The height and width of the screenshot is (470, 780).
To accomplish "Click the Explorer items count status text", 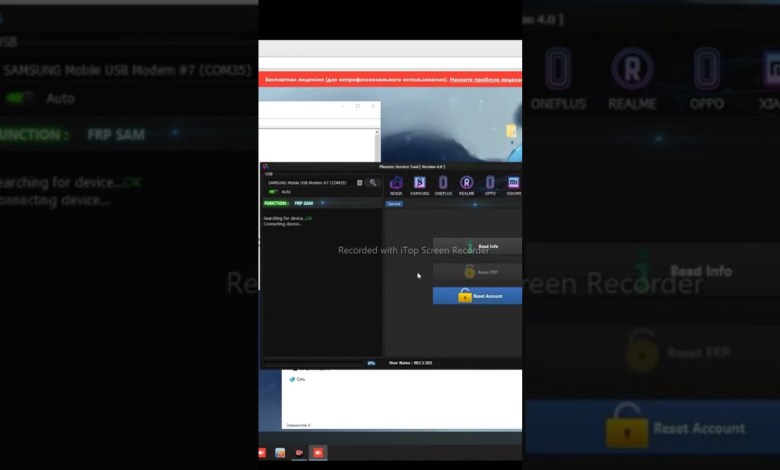I will point(298,425).
